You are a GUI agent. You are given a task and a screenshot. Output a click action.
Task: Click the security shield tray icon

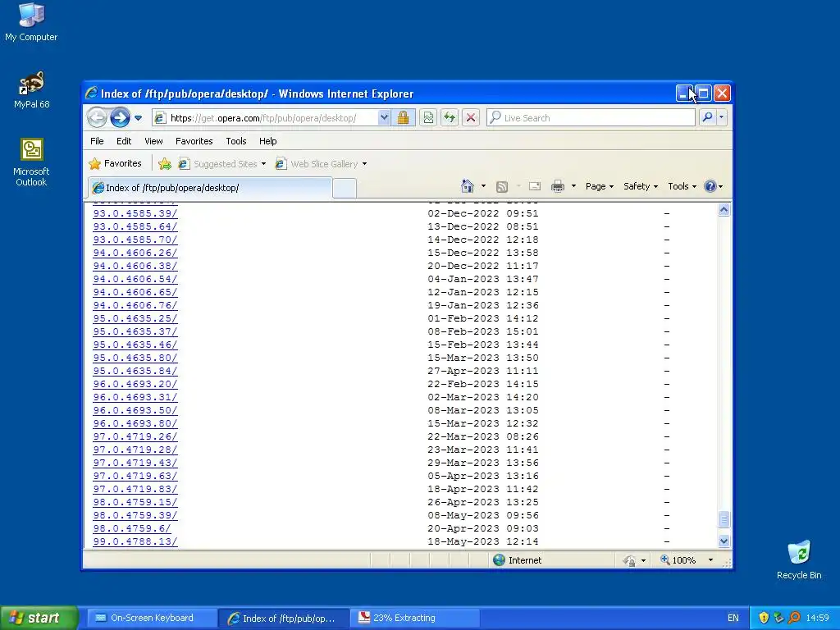pos(764,618)
